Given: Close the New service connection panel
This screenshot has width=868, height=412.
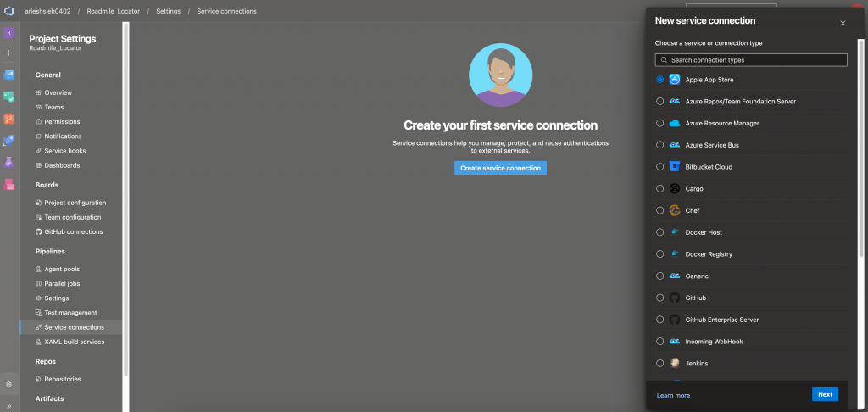Looking at the screenshot, I should point(843,23).
